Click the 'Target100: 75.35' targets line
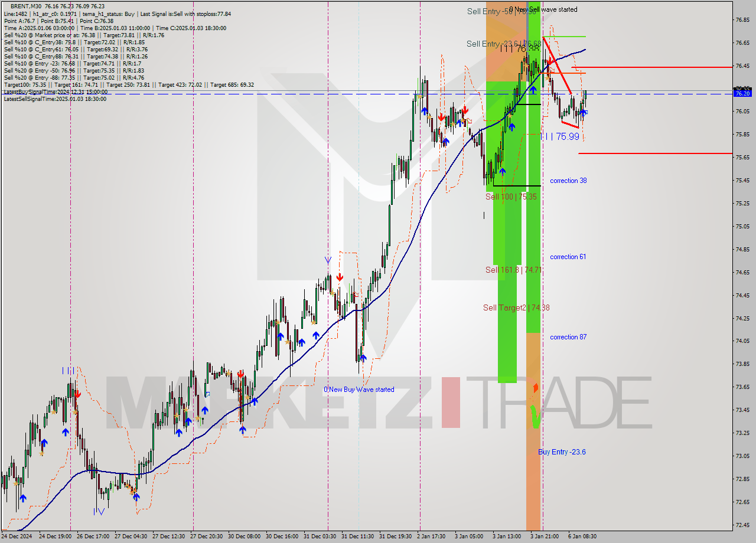Viewport: 756px width, 543px height. tap(129, 84)
